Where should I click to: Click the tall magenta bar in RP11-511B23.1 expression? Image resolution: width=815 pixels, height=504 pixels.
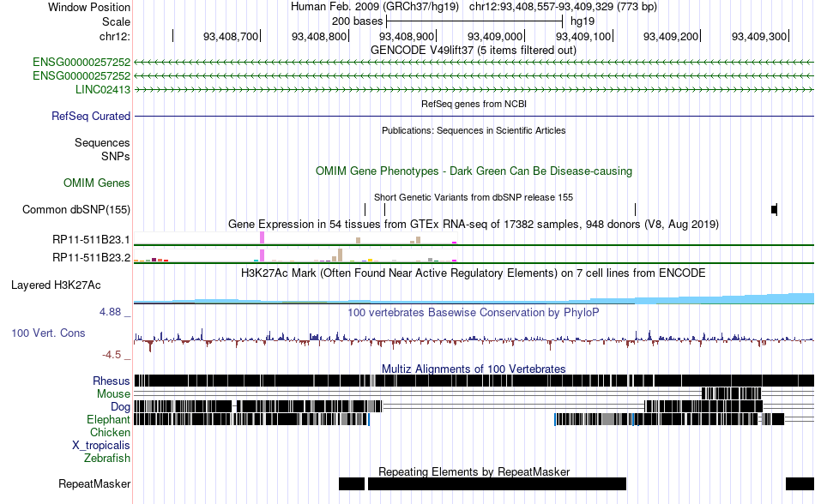[263, 237]
